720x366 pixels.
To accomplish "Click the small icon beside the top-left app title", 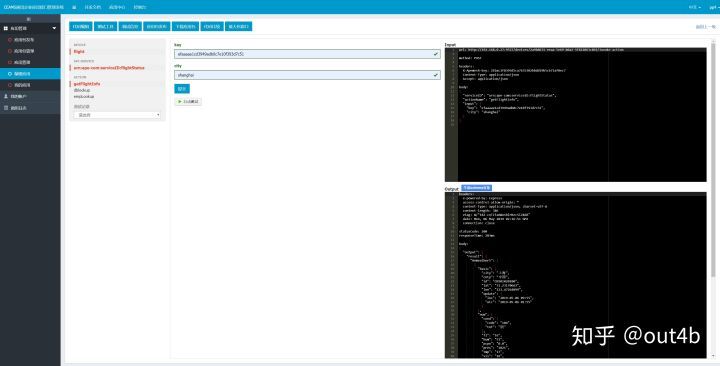I will click(x=74, y=7).
